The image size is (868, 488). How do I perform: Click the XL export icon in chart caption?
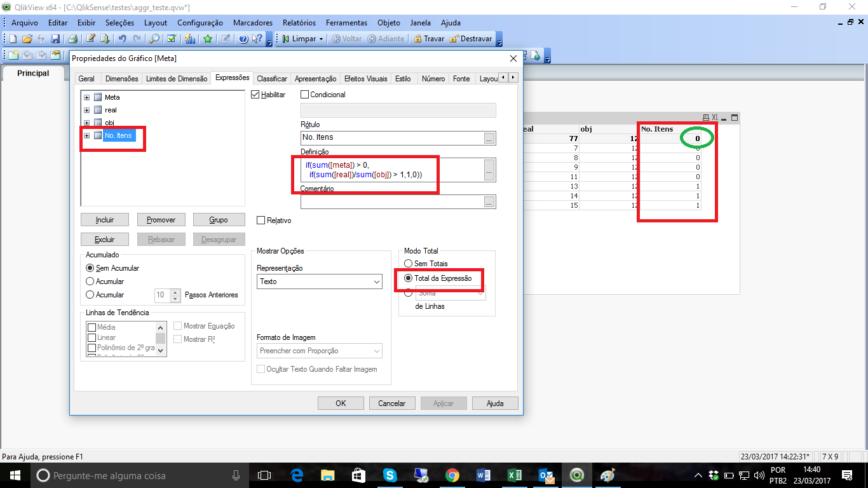tap(714, 118)
